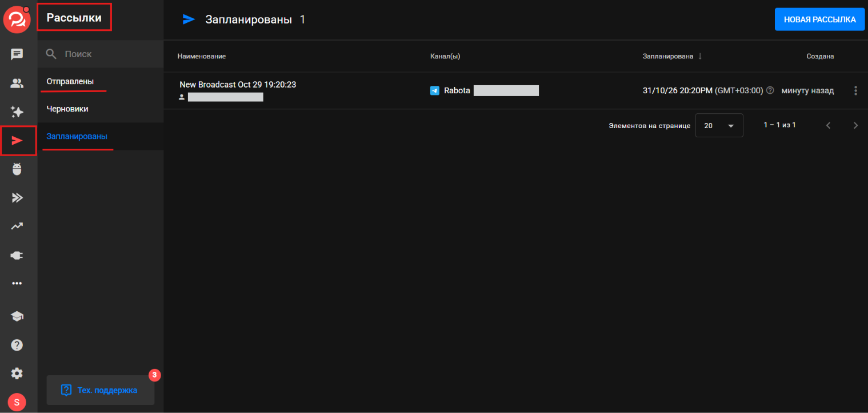Open the workflows double-arrow icon
The width and height of the screenshot is (868, 413).
point(17,198)
